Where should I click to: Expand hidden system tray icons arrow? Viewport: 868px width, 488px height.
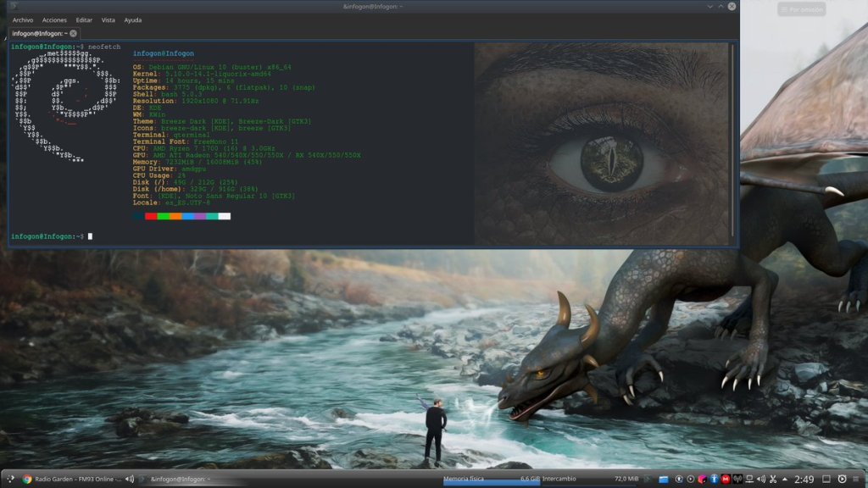[784, 480]
